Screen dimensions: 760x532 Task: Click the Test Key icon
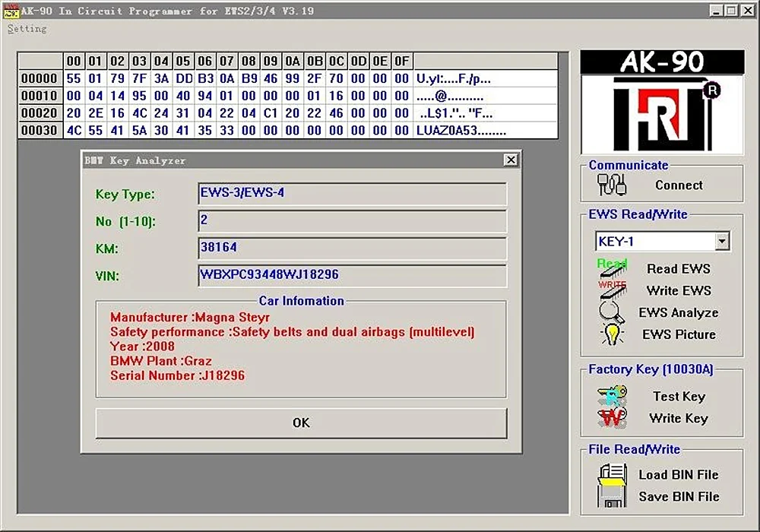click(x=612, y=396)
